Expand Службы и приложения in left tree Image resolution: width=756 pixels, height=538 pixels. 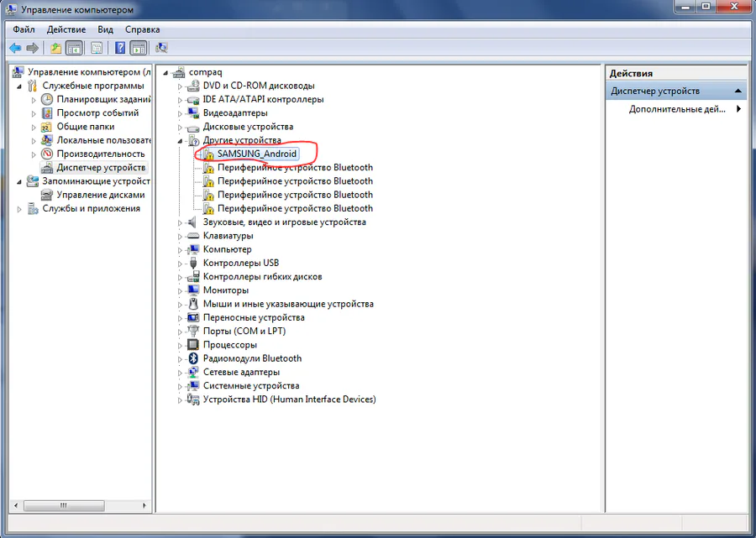(19, 210)
